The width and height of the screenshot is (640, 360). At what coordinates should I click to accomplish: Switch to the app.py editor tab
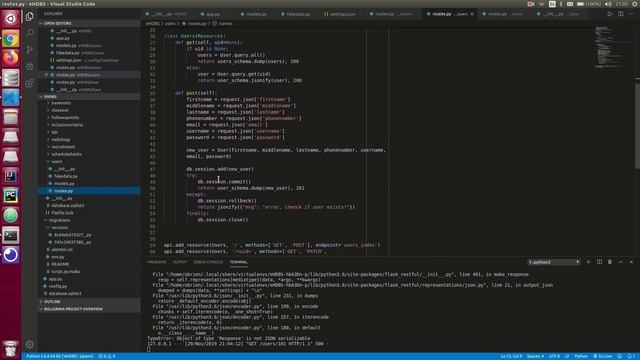point(212,14)
